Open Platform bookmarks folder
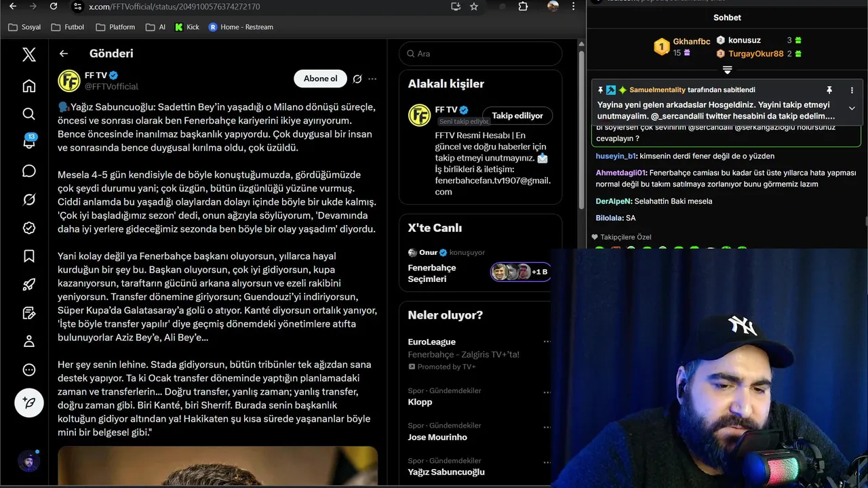The width and height of the screenshot is (868, 488). [115, 27]
